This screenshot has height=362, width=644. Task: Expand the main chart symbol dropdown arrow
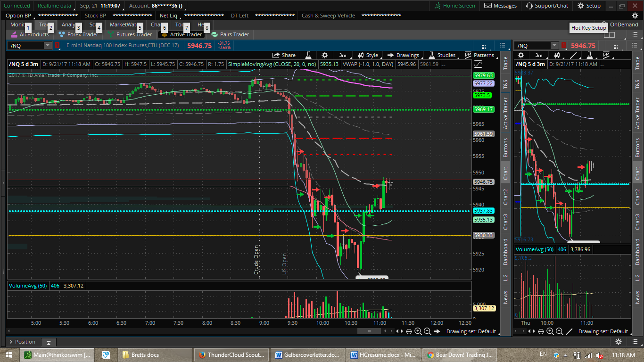click(x=48, y=46)
